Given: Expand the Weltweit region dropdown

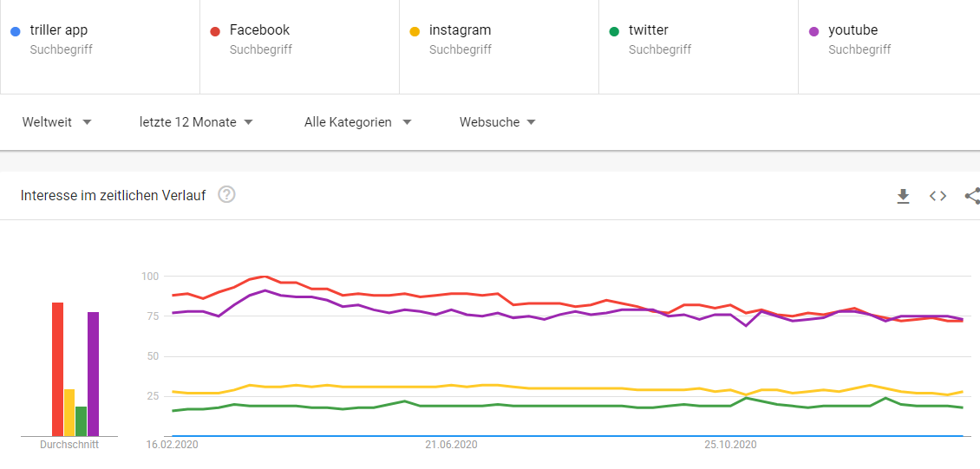Looking at the screenshot, I should 57,122.
